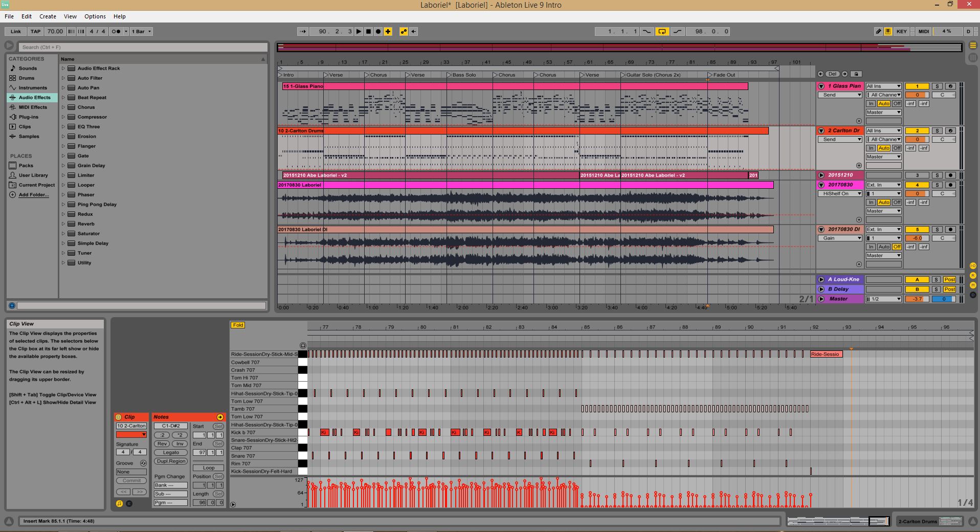This screenshot has height=532, width=980.
Task: Solo the 1 Glass Piano track
Action: click(937, 86)
